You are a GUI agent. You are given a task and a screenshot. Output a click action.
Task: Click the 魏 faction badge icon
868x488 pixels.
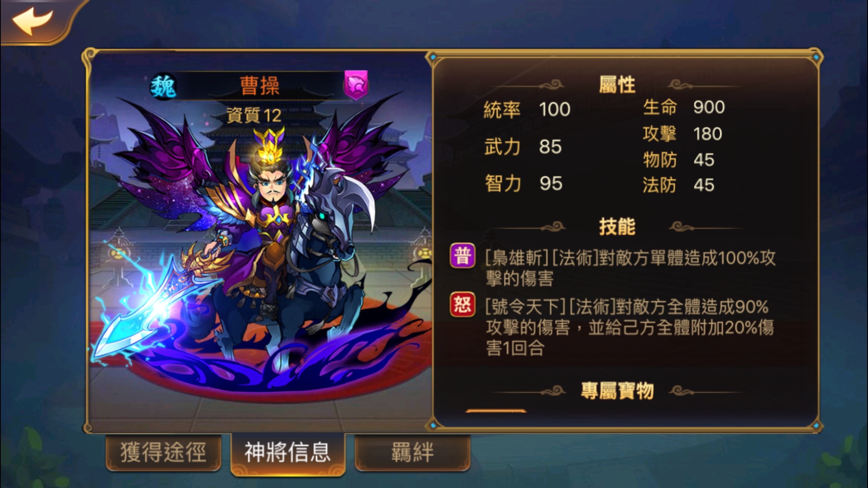(x=164, y=86)
